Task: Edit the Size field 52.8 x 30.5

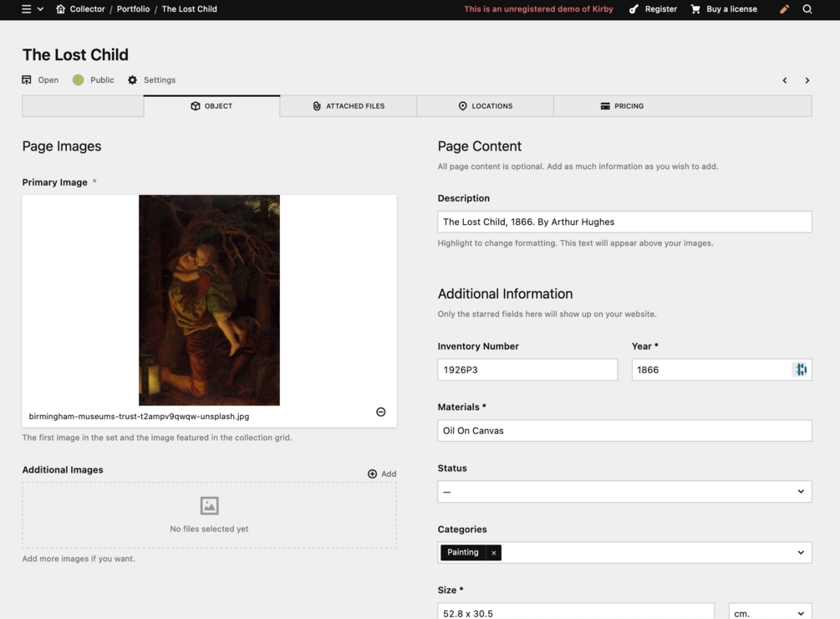Action: (x=576, y=611)
